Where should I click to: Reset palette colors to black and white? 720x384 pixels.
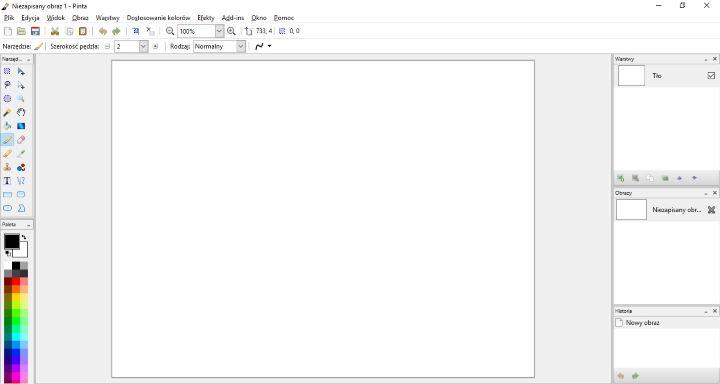point(8,254)
